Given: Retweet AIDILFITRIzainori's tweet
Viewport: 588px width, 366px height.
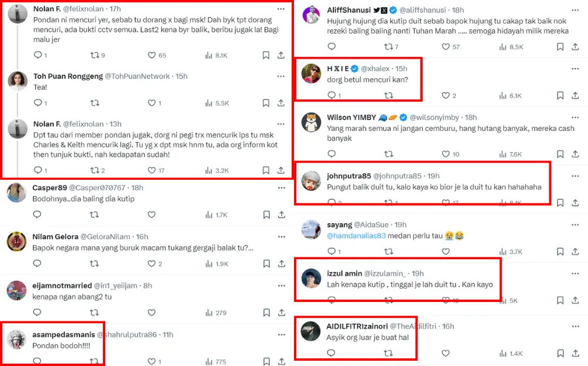Looking at the screenshot, I should tap(388, 353).
